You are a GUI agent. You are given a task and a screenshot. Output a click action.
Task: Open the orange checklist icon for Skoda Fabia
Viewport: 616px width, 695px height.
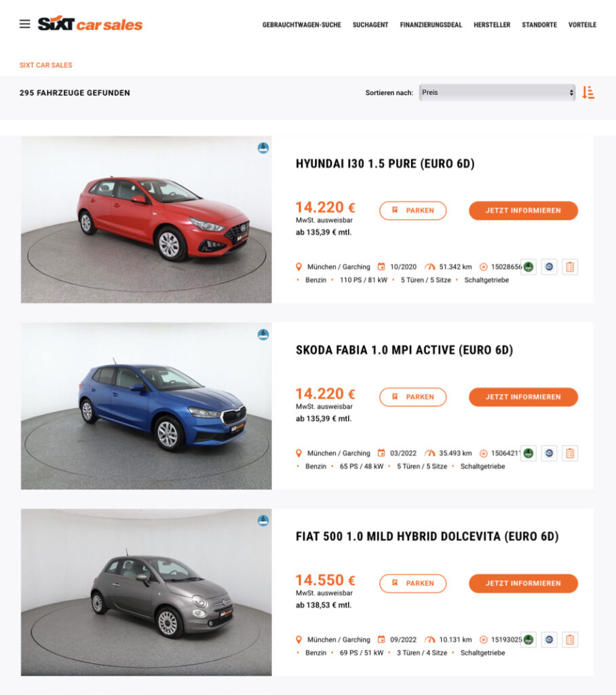(x=570, y=453)
